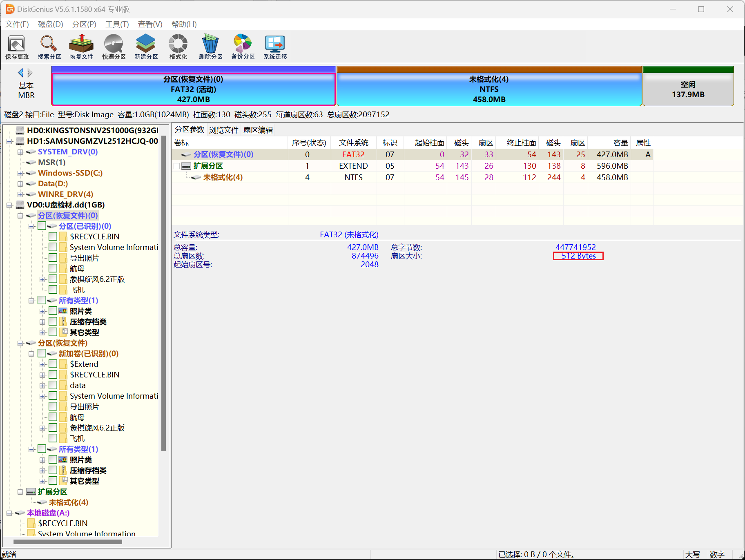The width and height of the screenshot is (745, 560).
Task: Select the 分区(恢复文件)(0) row in table
Action: click(412, 154)
